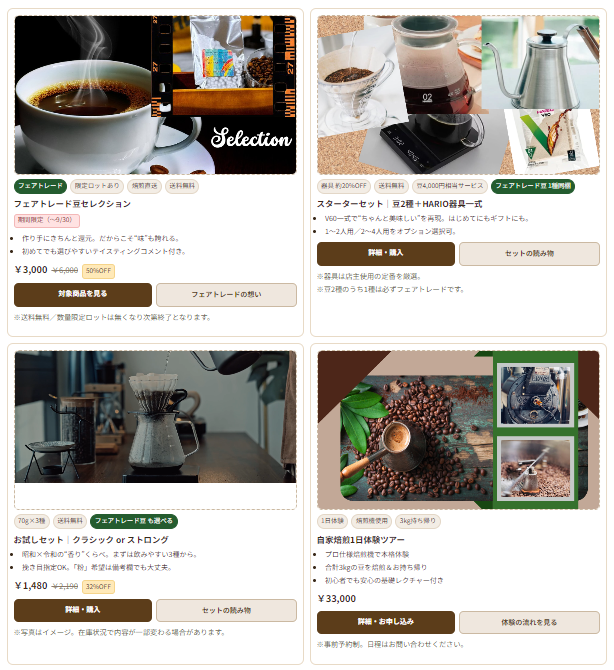Open セットの読み物 for the trial set
The width and height of the screenshot is (614, 670).
[226, 610]
